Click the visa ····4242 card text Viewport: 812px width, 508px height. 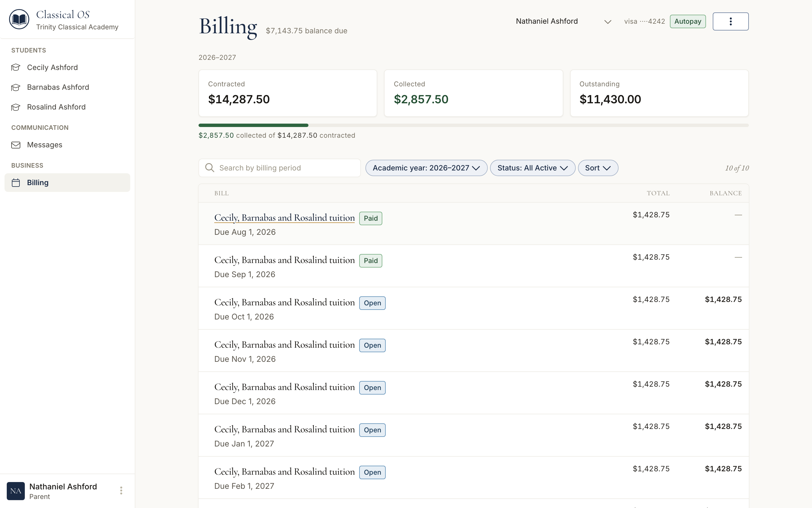644,21
